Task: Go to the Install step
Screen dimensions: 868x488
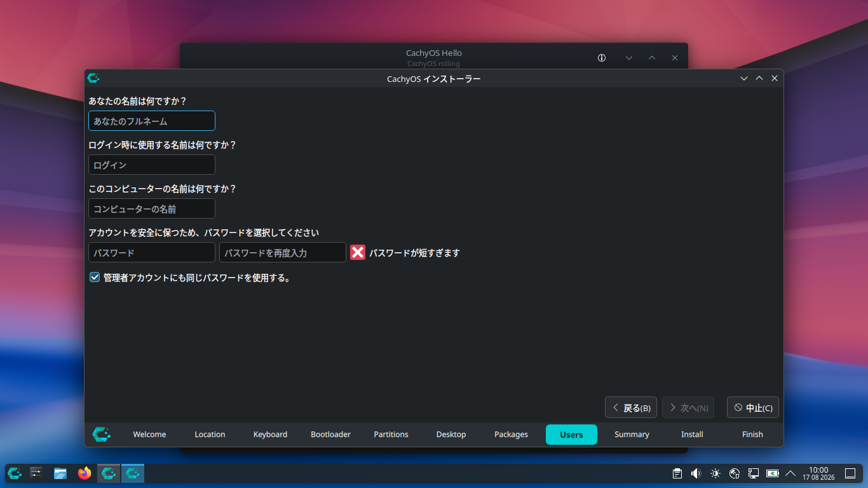Action: click(692, 435)
